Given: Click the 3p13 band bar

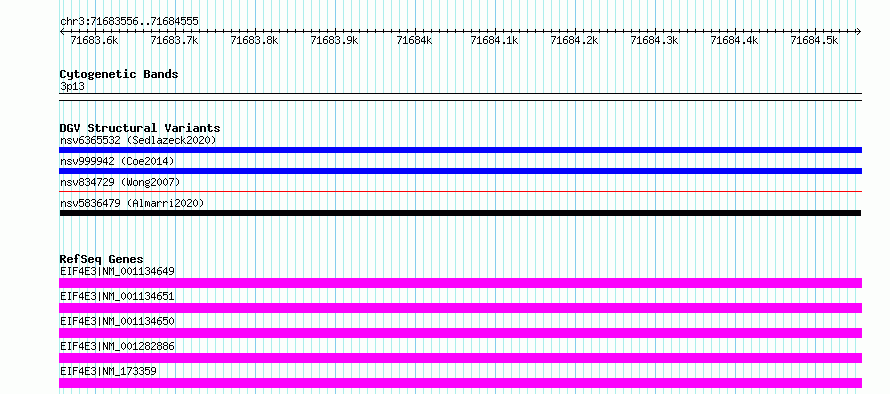Looking at the screenshot, I should [x=460, y=97].
